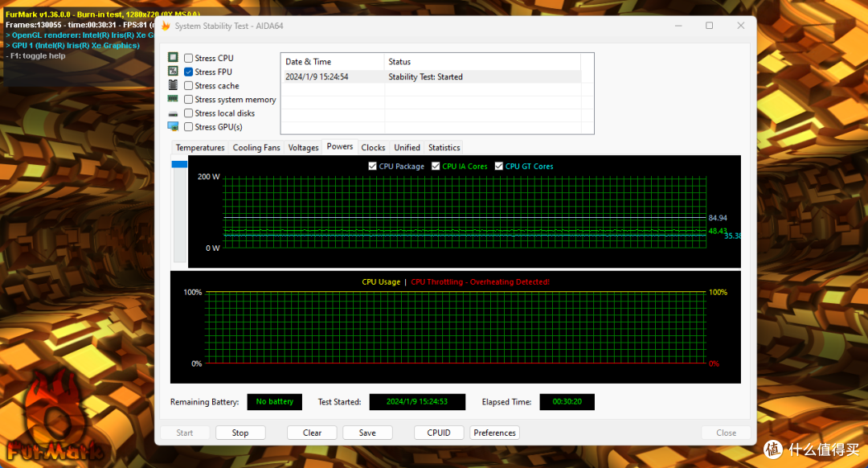Click the 2024/1/9 15:24:54 log entry
The width and height of the screenshot is (868, 468).
317,77
